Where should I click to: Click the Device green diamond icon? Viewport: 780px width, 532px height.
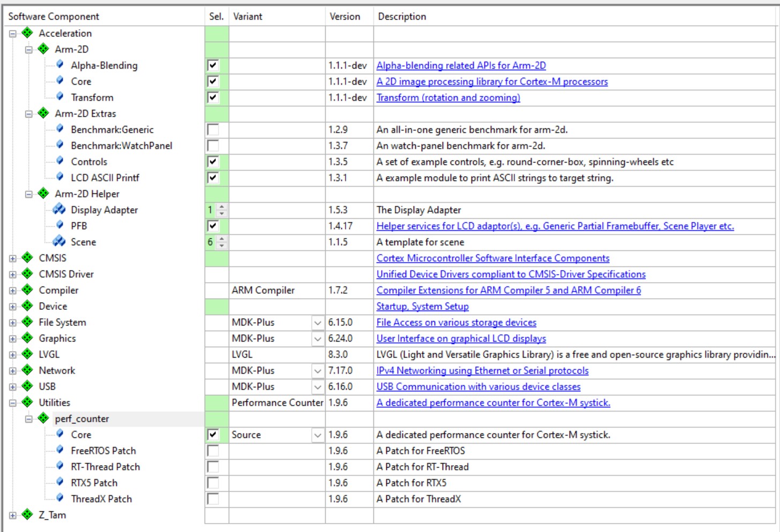pyautogui.click(x=27, y=306)
